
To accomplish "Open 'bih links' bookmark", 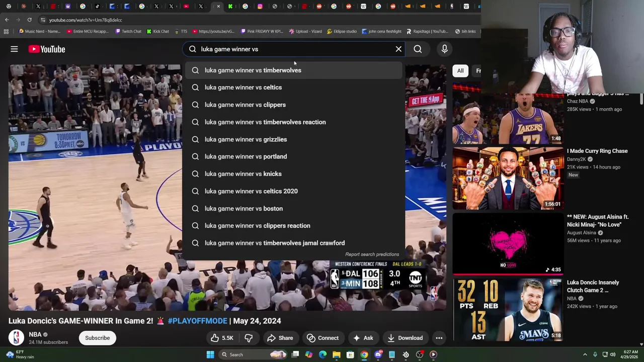I will click(x=465, y=31).
